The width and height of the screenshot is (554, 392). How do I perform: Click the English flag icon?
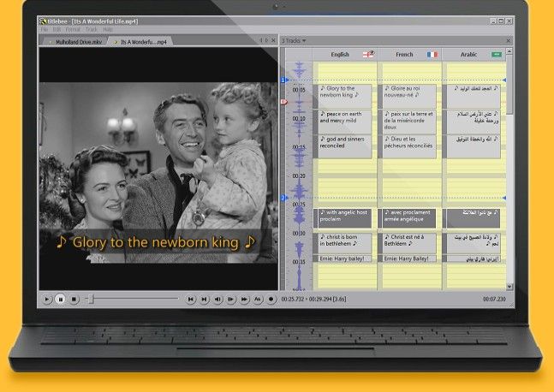click(368, 54)
